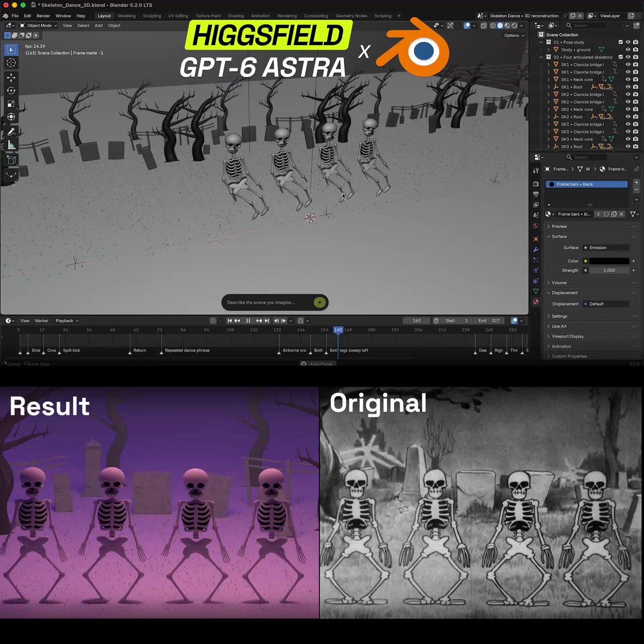Open the Object properties orange square tab

click(536, 239)
